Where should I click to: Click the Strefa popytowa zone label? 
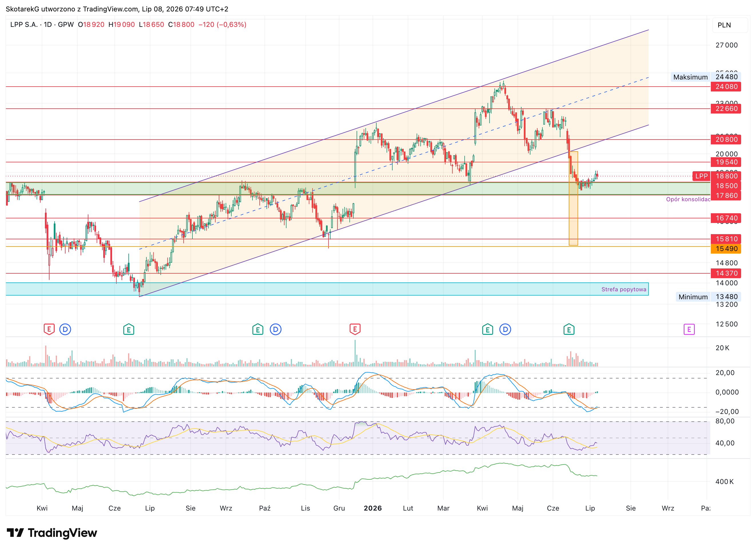(624, 289)
